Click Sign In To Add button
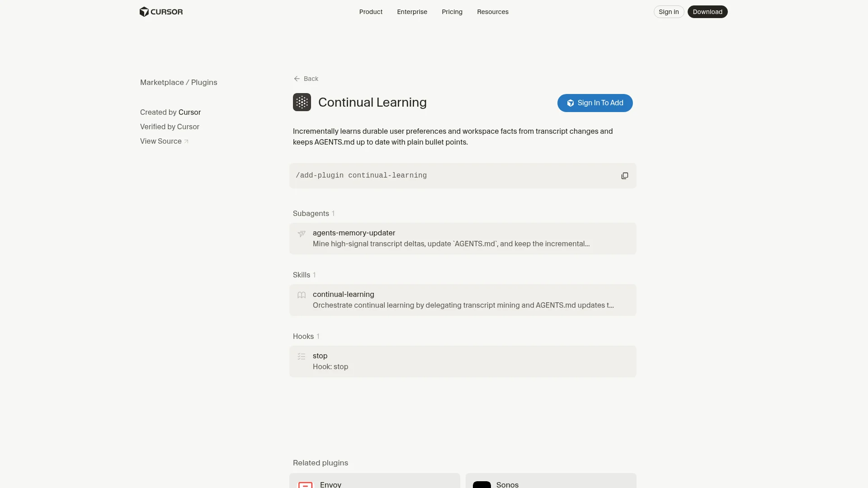Image resolution: width=868 pixels, height=488 pixels. (x=595, y=103)
